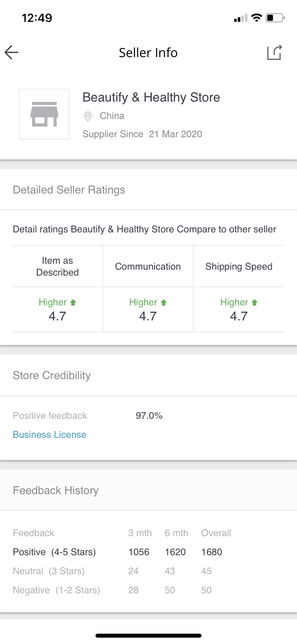297x644 pixels.
Task: Tap the store placeholder thumbnail
Action: tap(44, 114)
